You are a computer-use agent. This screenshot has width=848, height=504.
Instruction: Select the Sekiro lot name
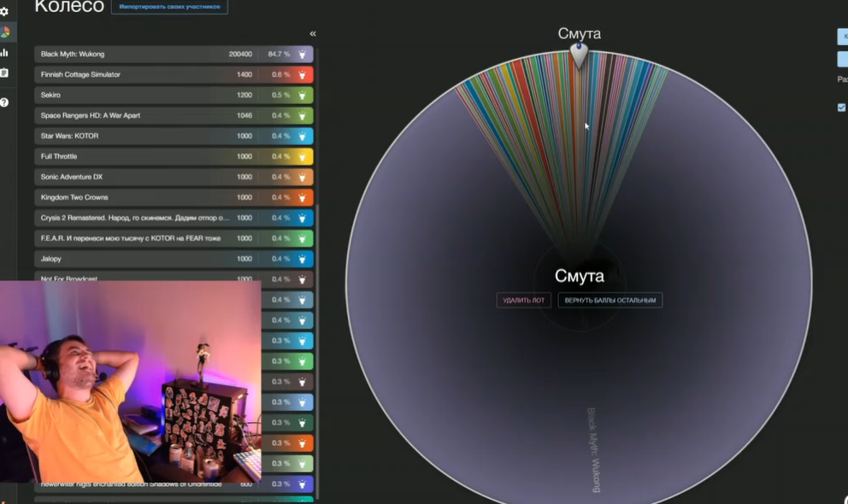click(50, 95)
